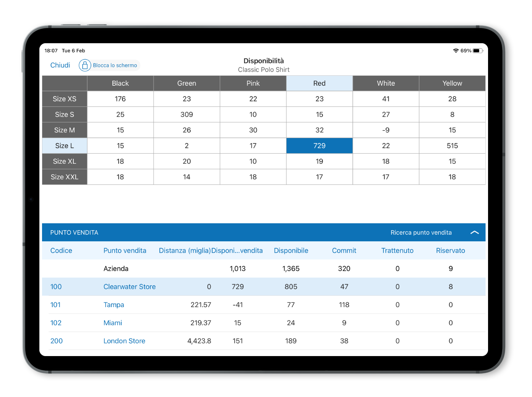This screenshot has height=397, width=532.
Task: Sort by the Disponibile column header
Action: [291, 251]
